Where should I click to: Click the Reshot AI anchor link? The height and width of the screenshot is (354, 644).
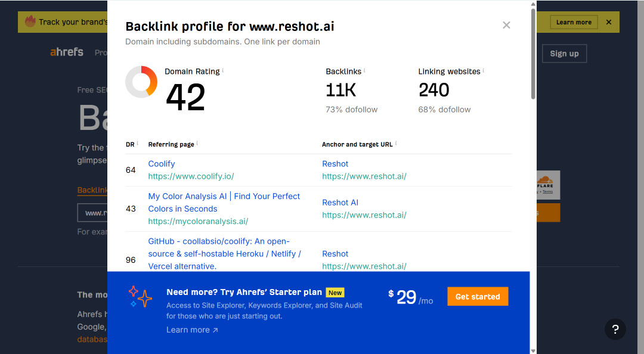[x=340, y=203]
